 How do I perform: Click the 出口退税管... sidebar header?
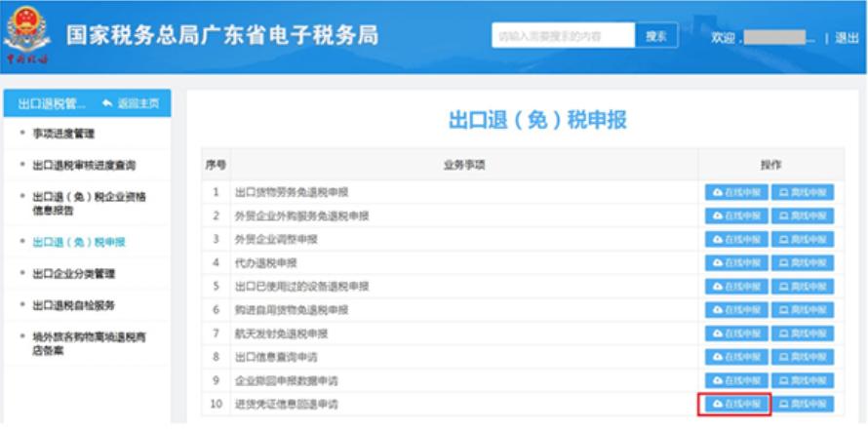[x=53, y=103]
